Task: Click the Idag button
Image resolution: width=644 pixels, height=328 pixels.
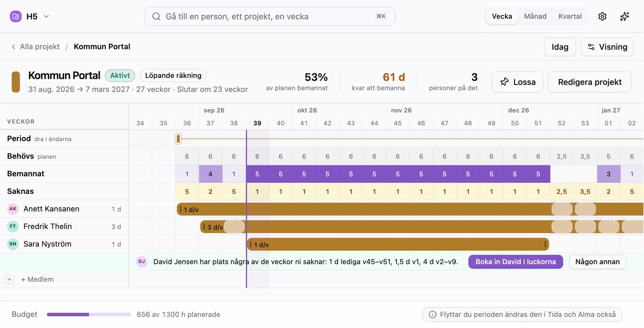Action: coord(560,47)
